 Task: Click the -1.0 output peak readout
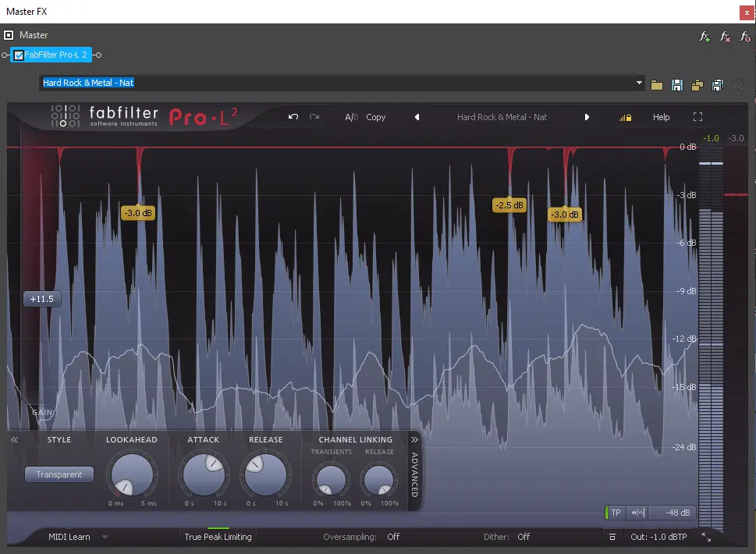711,138
